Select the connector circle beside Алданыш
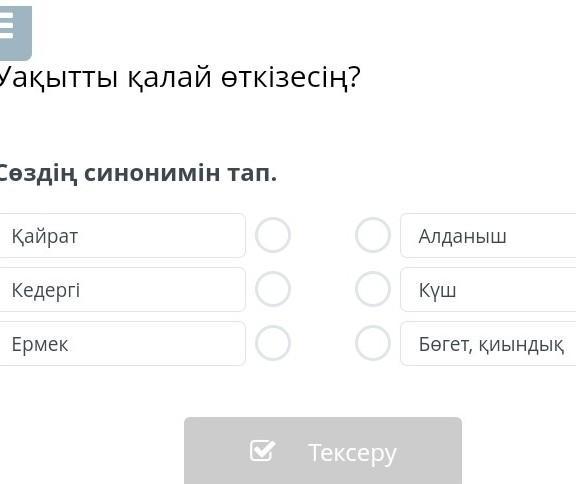 point(372,235)
